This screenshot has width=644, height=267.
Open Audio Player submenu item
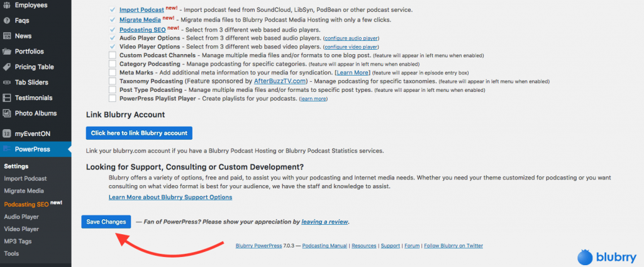pyautogui.click(x=21, y=217)
